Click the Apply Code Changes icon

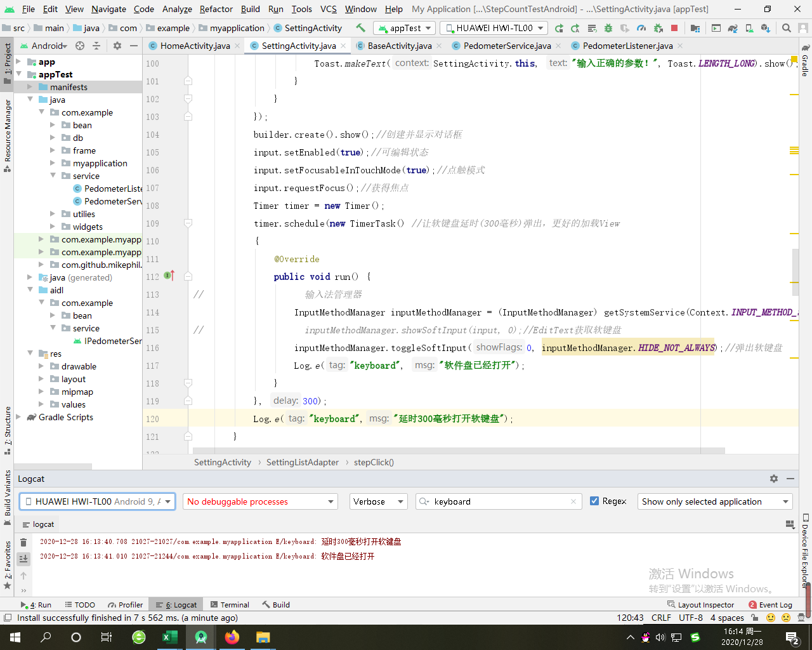click(591, 28)
